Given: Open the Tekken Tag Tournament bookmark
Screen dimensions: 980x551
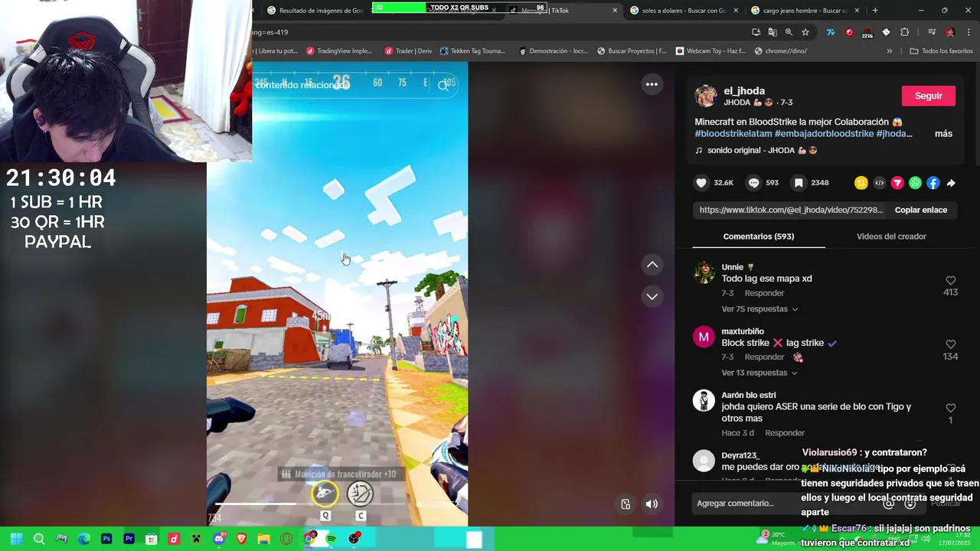Looking at the screenshot, I should pos(472,51).
